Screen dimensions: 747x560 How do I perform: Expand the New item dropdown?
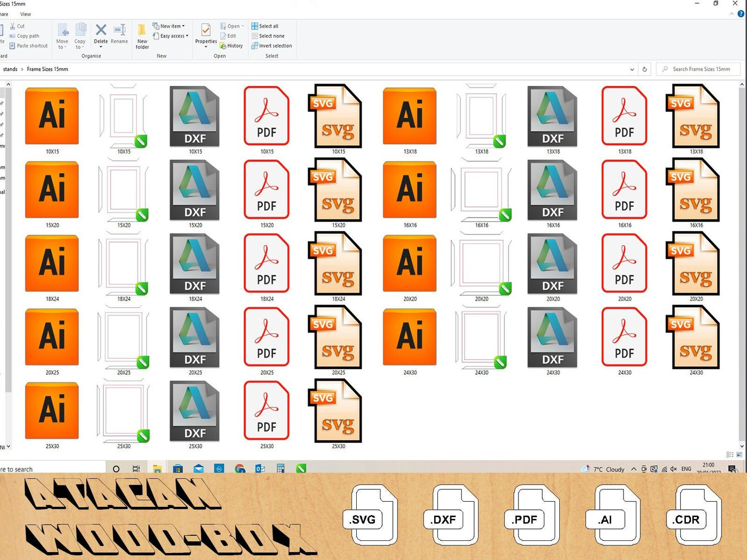(x=169, y=26)
